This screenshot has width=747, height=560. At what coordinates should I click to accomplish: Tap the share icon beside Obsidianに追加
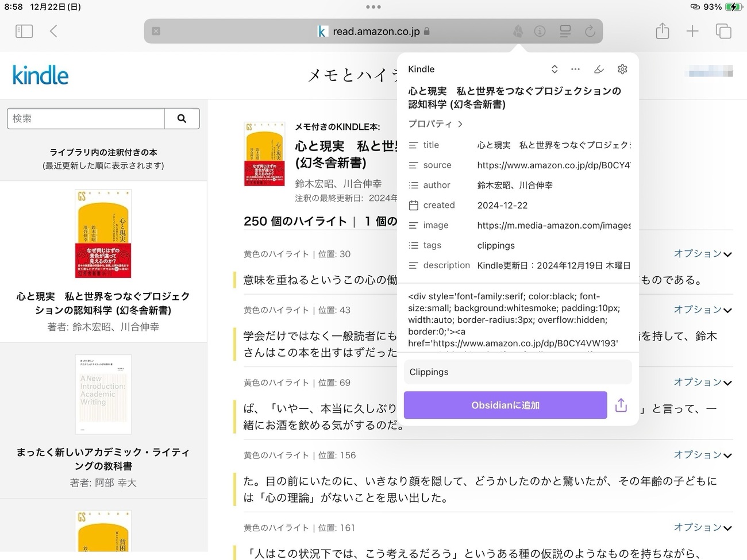pos(621,405)
